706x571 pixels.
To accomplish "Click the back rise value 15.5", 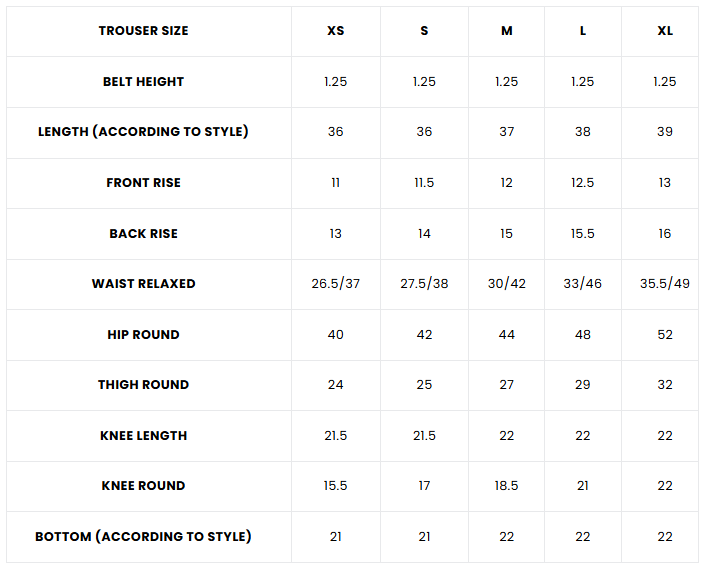I will 582,234.
